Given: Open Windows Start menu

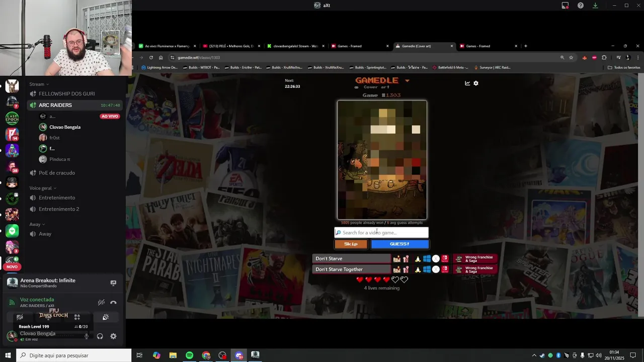Looking at the screenshot, I should 8,355.
